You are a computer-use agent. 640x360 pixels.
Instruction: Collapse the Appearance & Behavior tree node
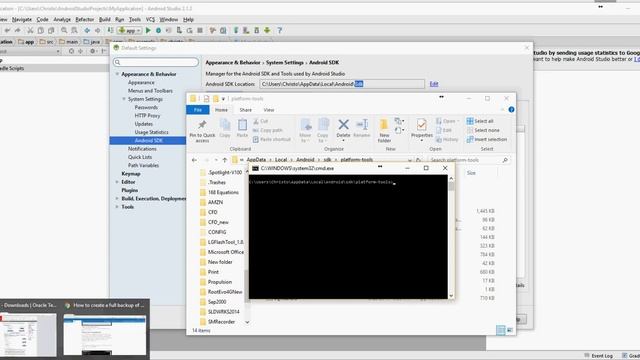pos(117,74)
